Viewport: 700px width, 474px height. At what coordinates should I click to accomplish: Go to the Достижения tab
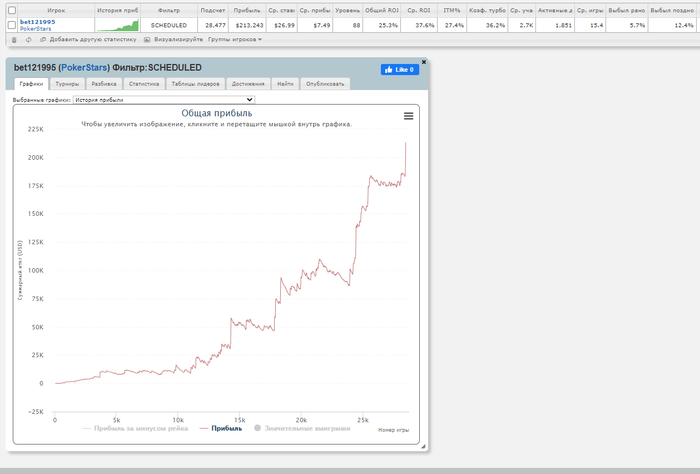coord(248,84)
